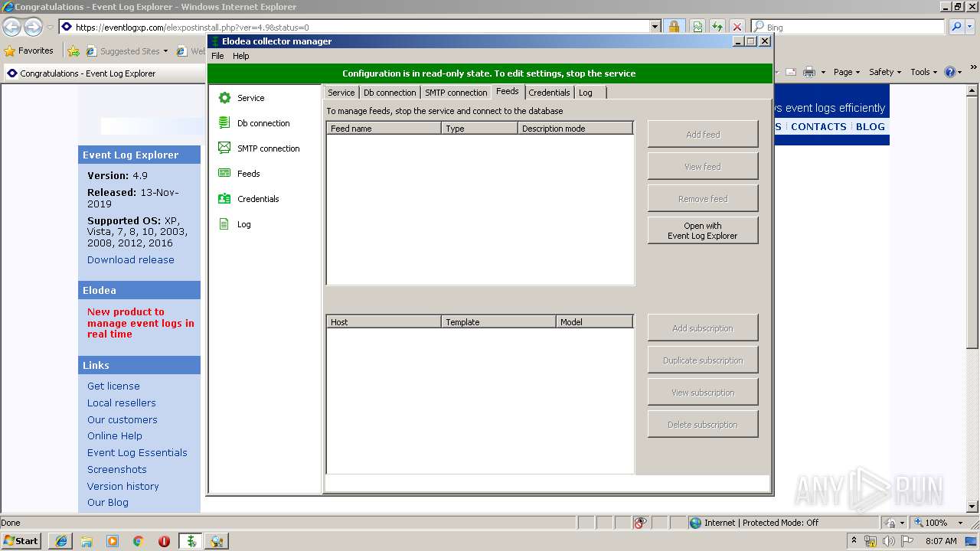Viewport: 980px width, 551px height.
Task: Click the IE page scrollbar down arrow
Action: [973, 507]
